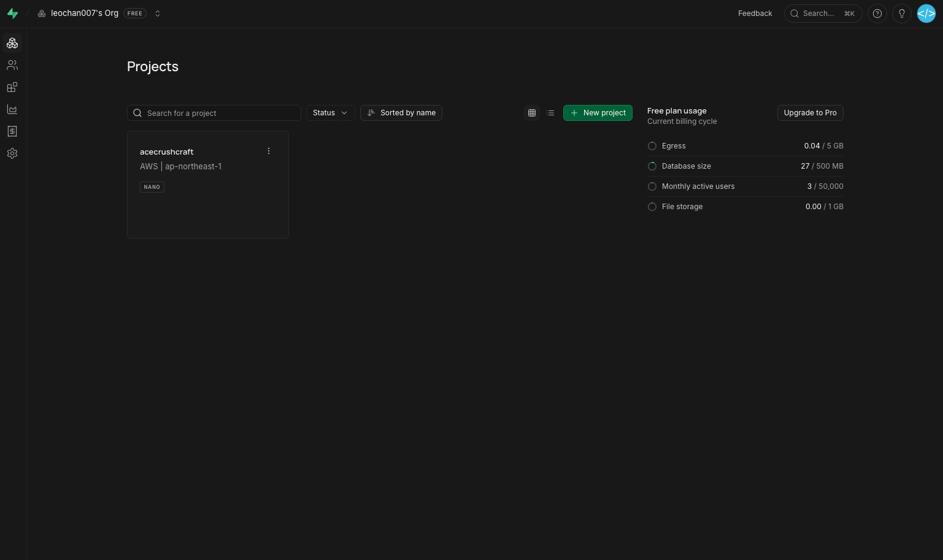Click the Monthly active users row
This screenshot has width=943, height=560.
pos(745,186)
